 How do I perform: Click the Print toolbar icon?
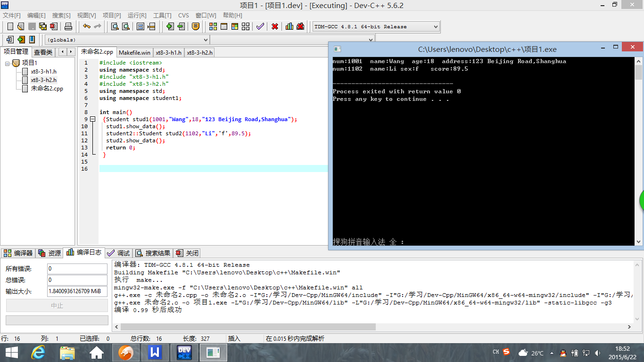pos(68,26)
